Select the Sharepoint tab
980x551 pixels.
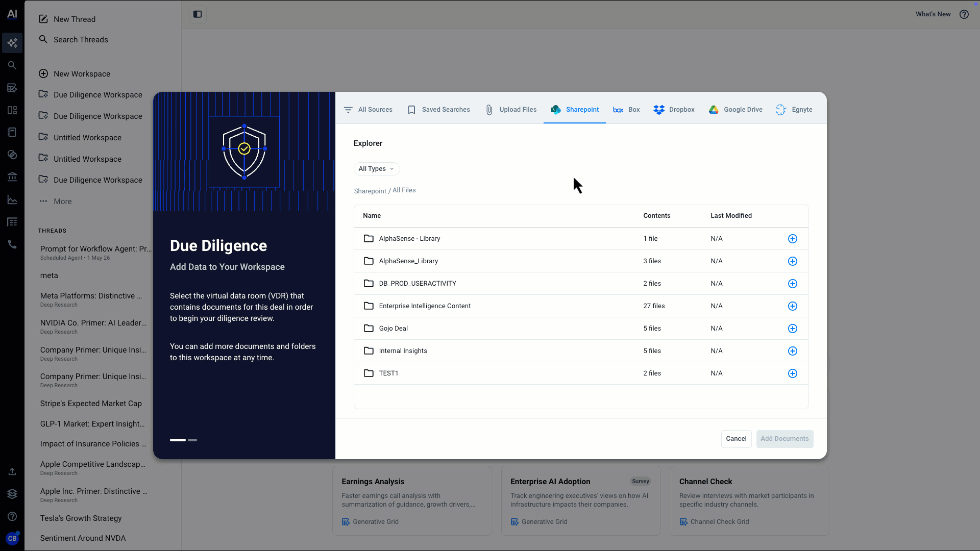(575, 110)
